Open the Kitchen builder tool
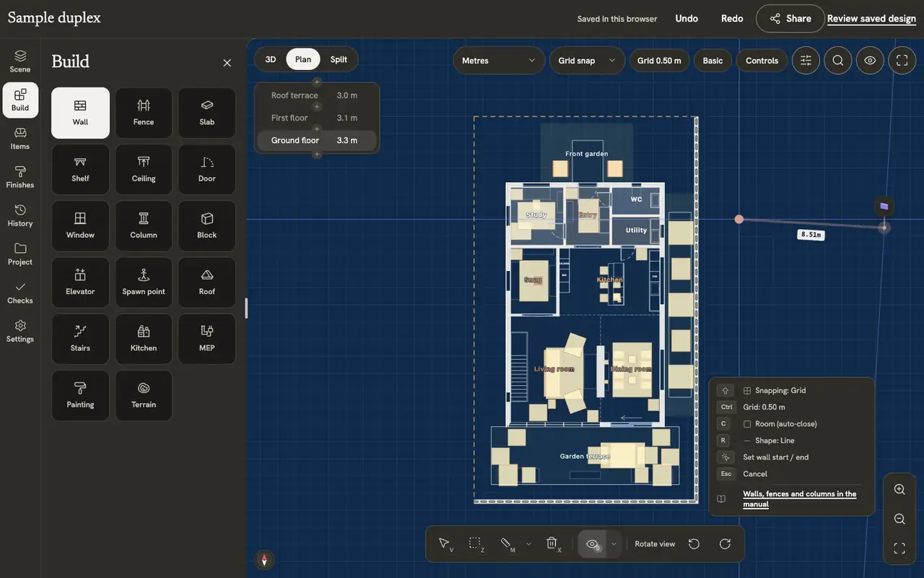Screen dimensions: 924x578 click(144, 339)
